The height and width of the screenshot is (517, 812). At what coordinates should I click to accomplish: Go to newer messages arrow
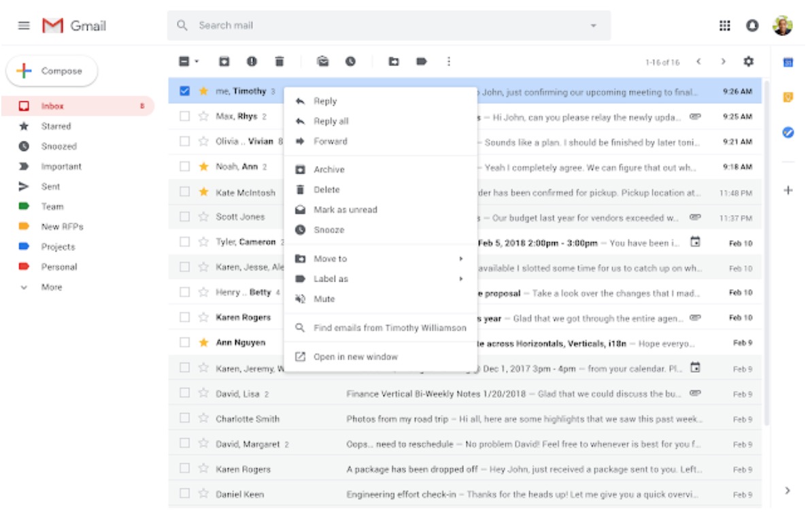point(698,62)
